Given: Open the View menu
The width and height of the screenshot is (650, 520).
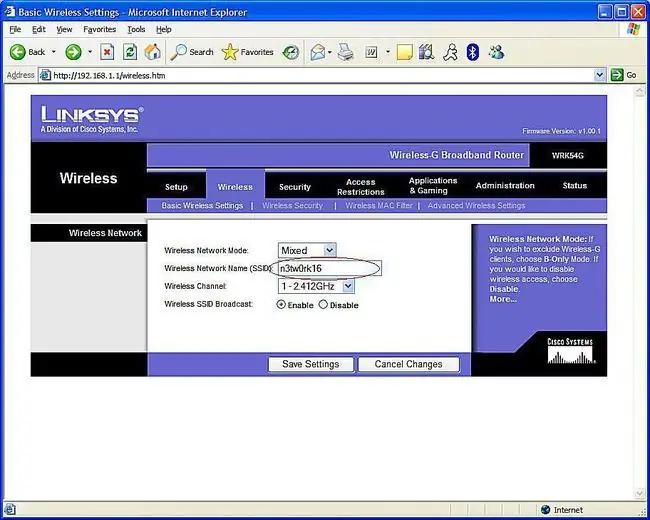Looking at the screenshot, I should (64, 29).
